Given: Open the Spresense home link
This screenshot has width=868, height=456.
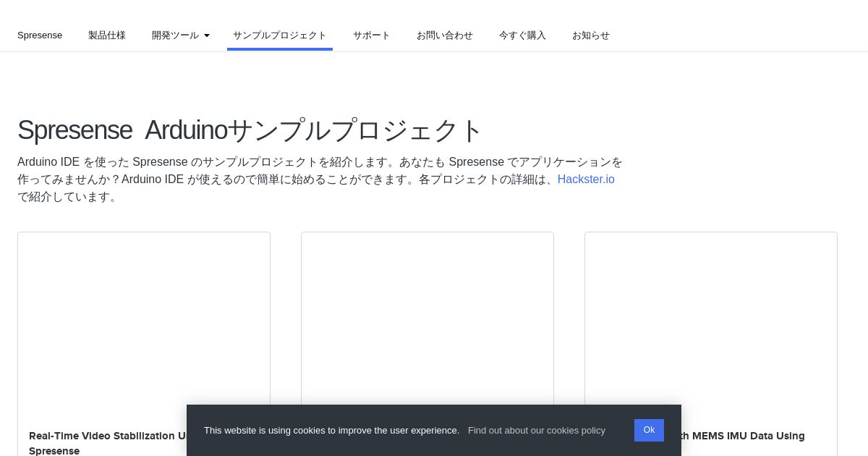Looking at the screenshot, I should 40,35.
